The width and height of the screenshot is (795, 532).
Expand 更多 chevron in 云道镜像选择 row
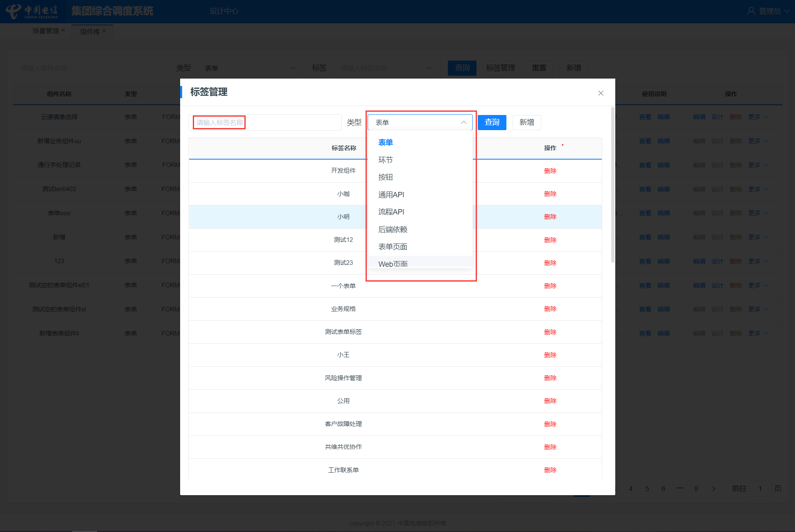coord(766,117)
